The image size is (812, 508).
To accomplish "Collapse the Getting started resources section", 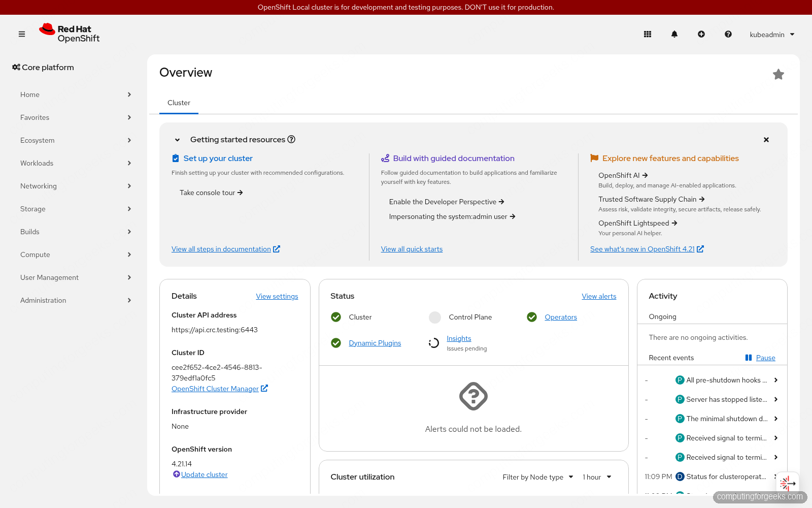I will tap(177, 140).
